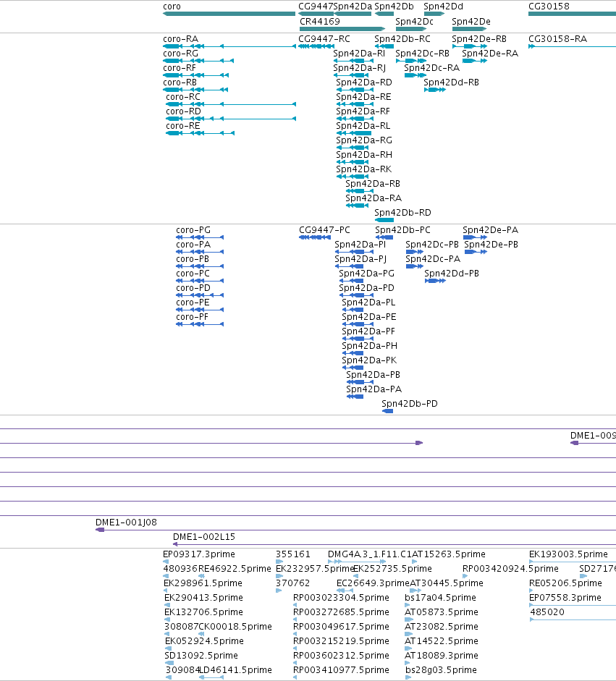Select the EP07558.3prime EST
The image size is (616, 681).
click(x=573, y=606)
